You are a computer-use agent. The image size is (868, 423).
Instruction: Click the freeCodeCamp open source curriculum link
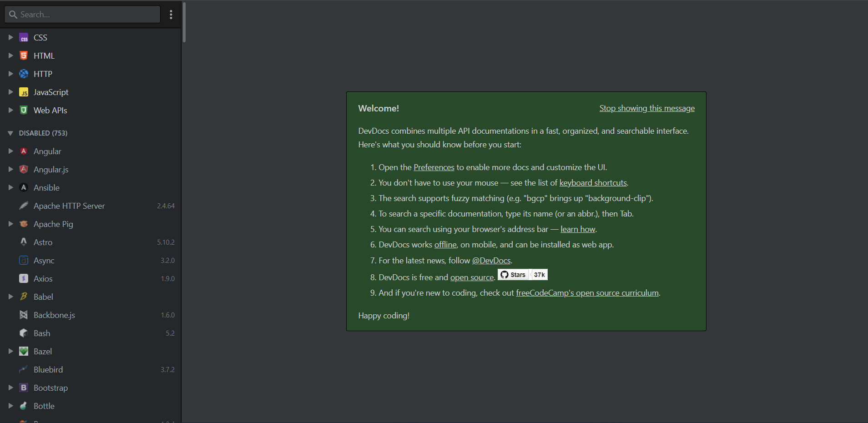click(x=587, y=292)
